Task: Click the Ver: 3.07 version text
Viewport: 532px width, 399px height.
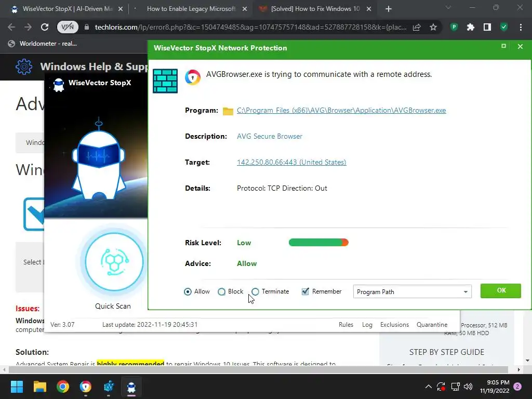Action: click(x=62, y=325)
